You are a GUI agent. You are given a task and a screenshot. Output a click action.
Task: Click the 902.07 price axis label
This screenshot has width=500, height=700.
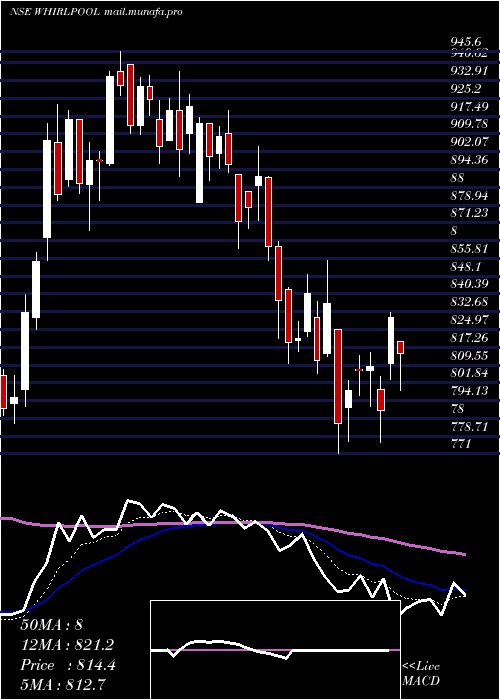469,142
